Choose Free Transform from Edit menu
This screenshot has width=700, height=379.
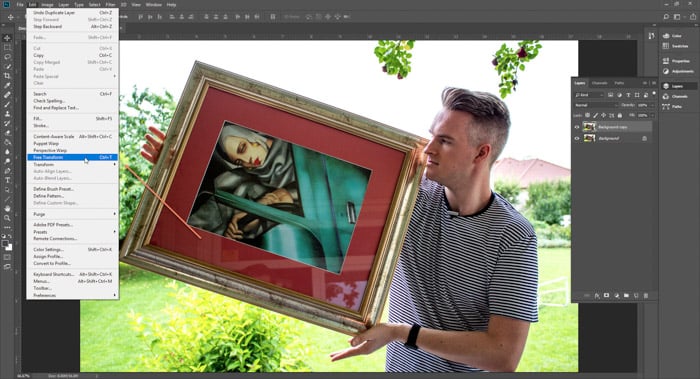72,157
